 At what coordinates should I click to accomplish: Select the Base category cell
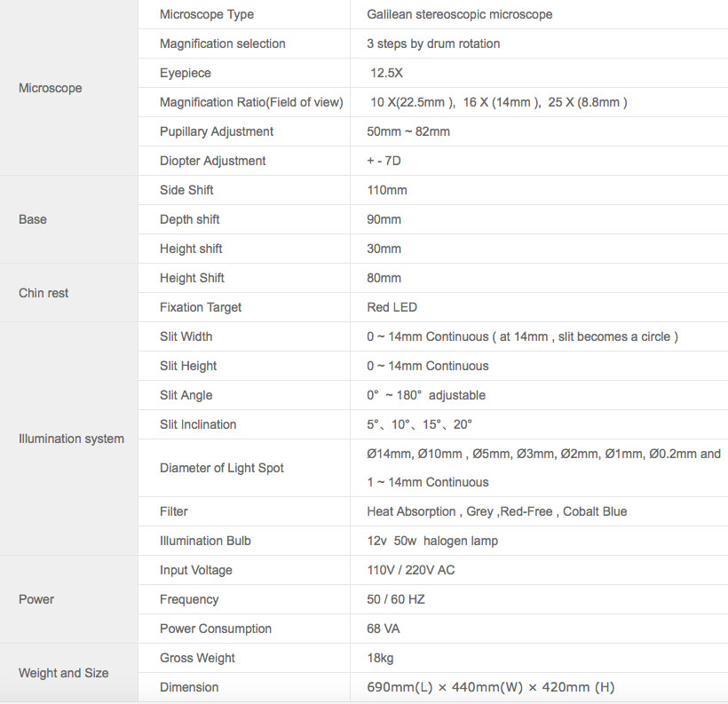pos(33,219)
